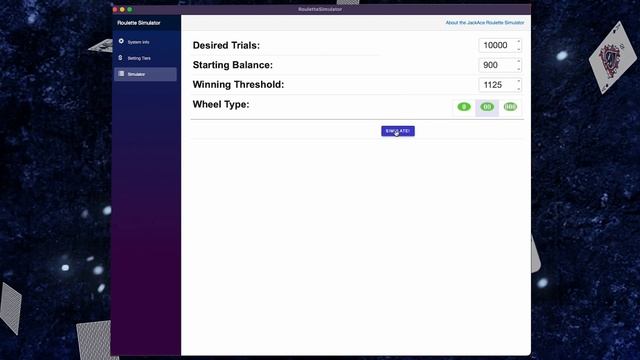The image size is (640, 360).
Task: Close the RouletteSimulator window
Action: (115, 9)
